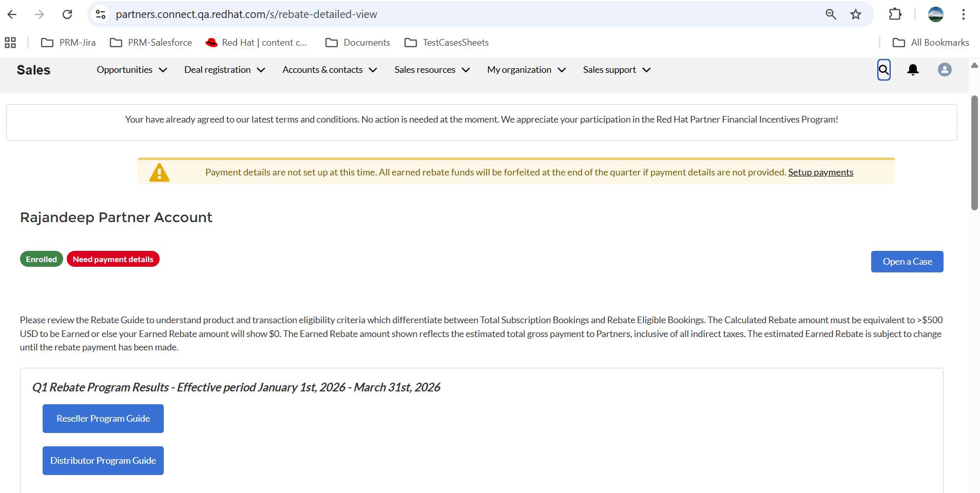980x493 pixels.
Task: Click the Open a Case button
Action: click(907, 262)
